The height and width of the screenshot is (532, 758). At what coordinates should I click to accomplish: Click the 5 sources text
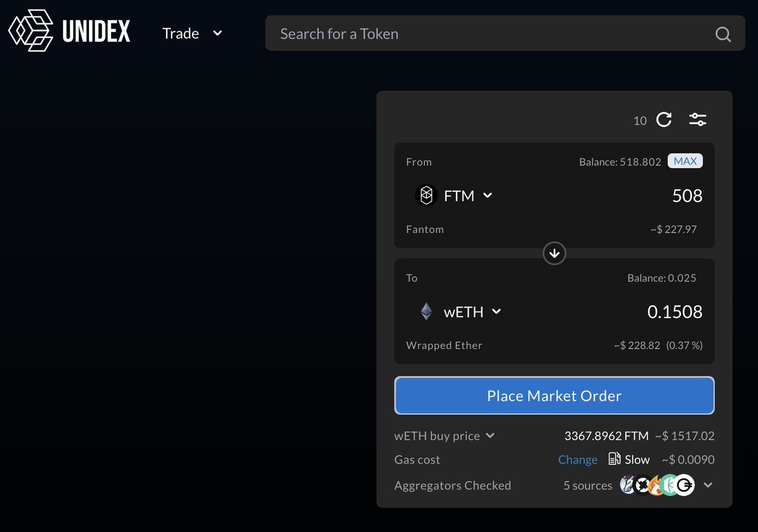pyautogui.click(x=588, y=486)
